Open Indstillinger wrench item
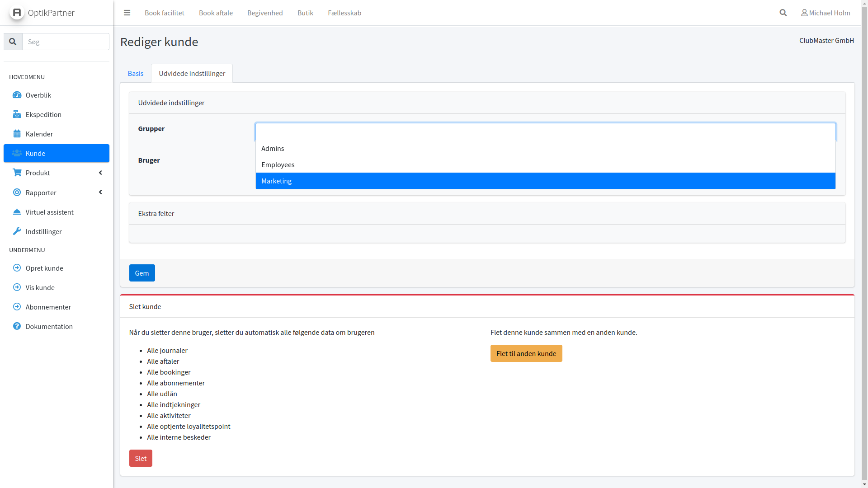This screenshot has height=488, width=868. 43,231
